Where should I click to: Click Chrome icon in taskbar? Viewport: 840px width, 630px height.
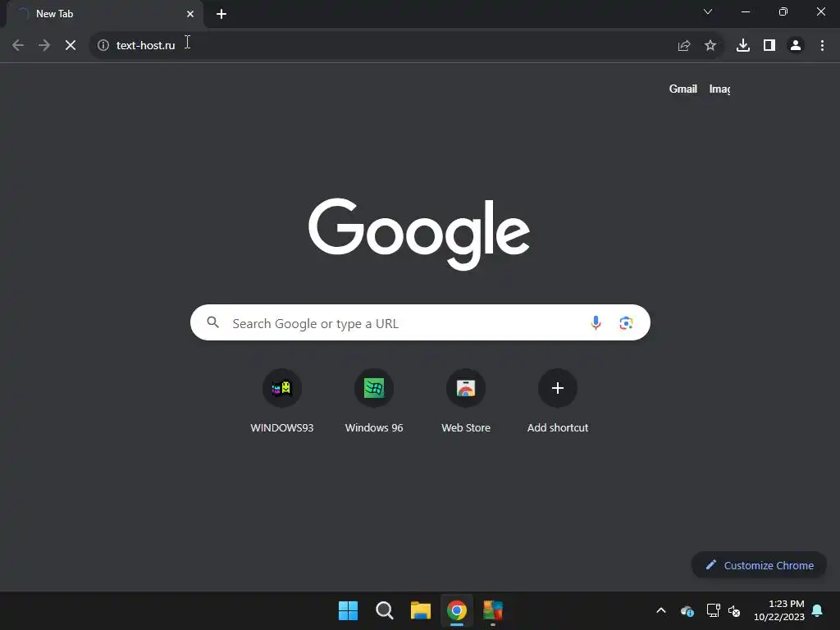pos(457,610)
